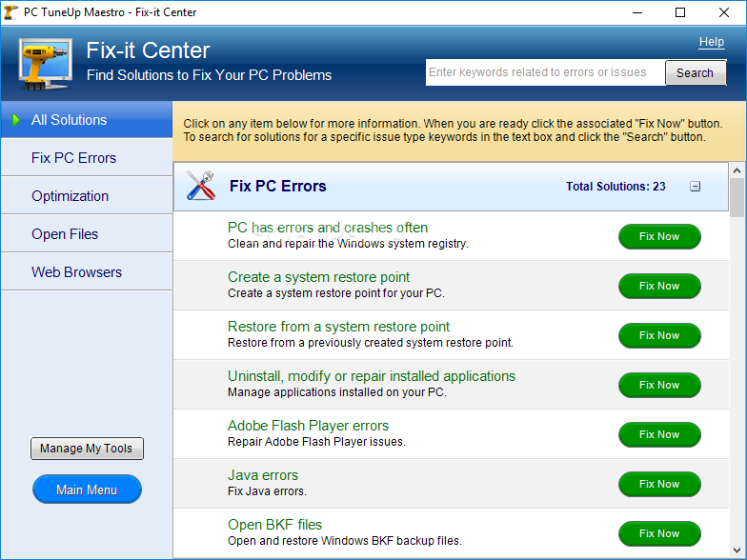Open 'Uninstall, modify or repair installed applications'
Screen dimensions: 747x560
click(372, 376)
